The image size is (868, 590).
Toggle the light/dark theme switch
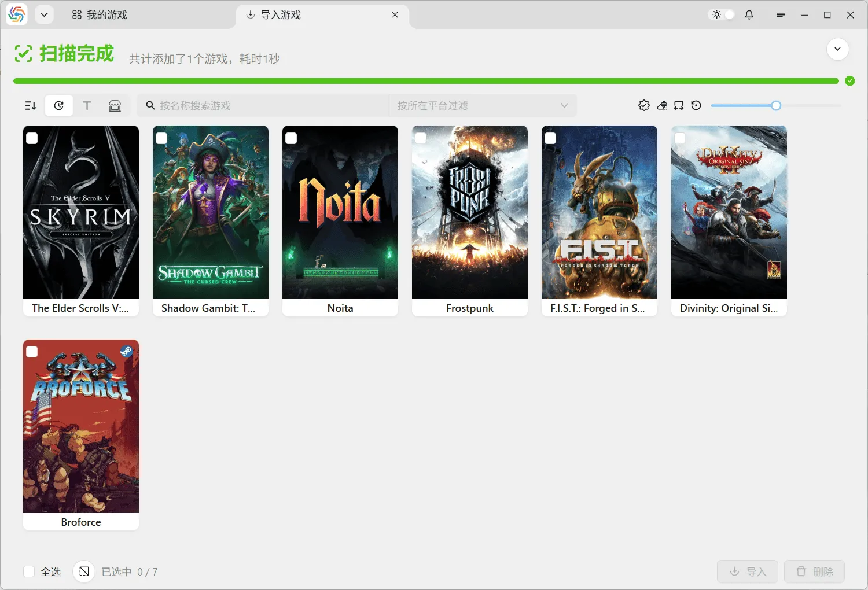721,14
